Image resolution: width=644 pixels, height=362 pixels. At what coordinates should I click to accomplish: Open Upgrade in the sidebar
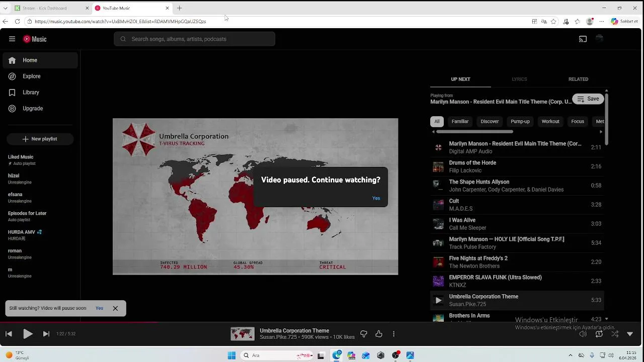pos(40,109)
